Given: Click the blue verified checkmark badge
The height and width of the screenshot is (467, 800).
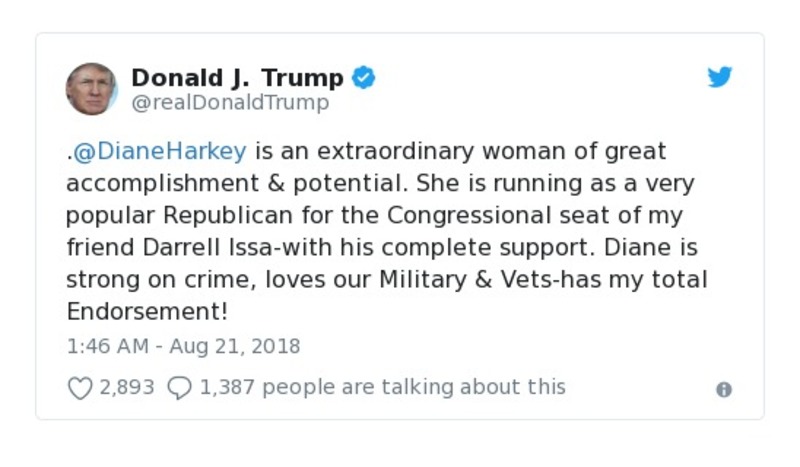Looking at the screenshot, I should point(364,78).
